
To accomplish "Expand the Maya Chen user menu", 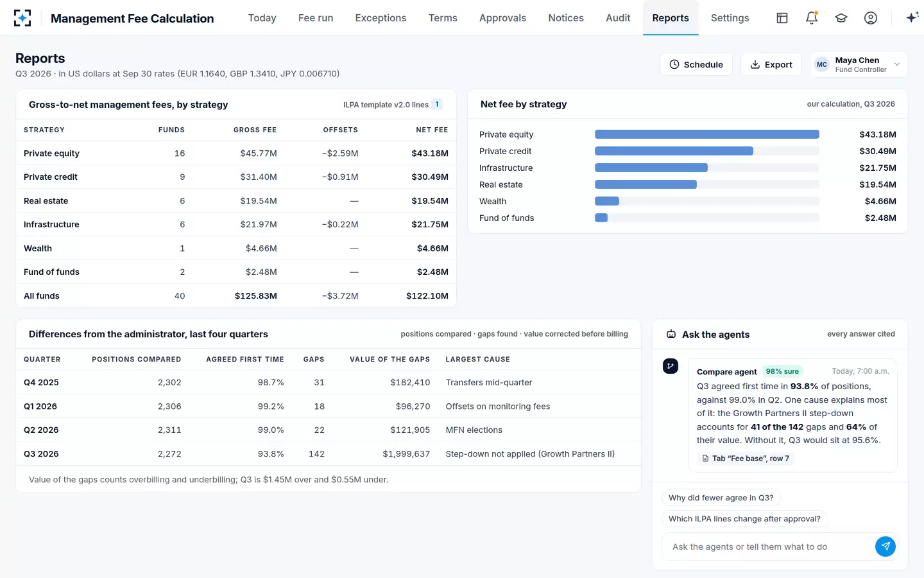I will tap(897, 64).
